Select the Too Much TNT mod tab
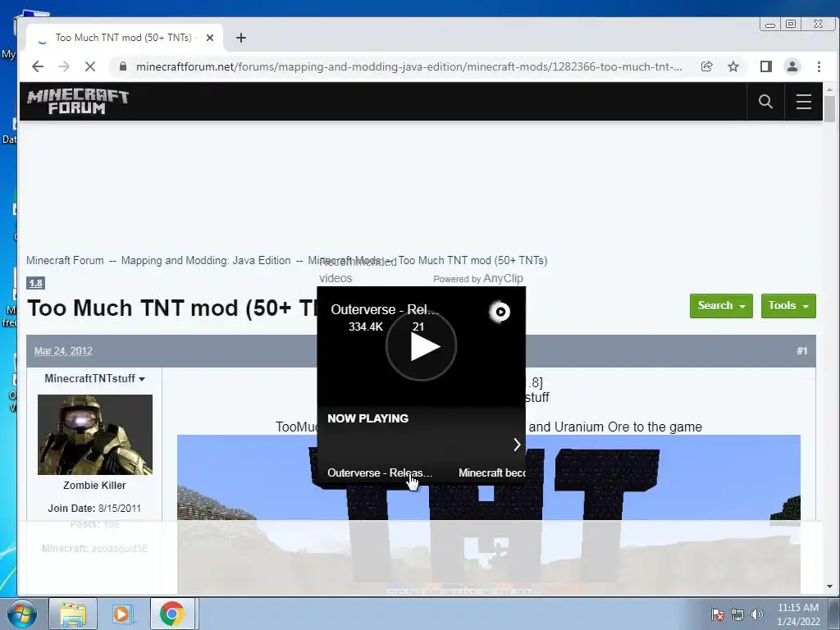 coord(125,38)
